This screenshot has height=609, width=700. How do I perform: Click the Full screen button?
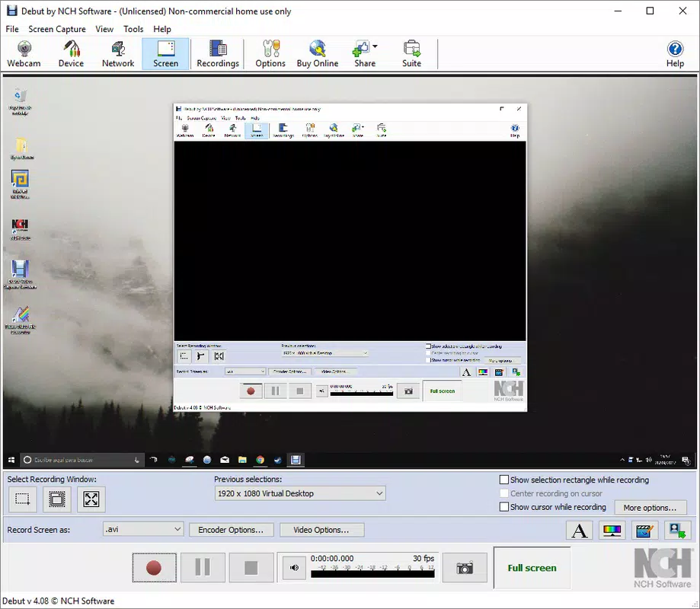click(x=532, y=568)
